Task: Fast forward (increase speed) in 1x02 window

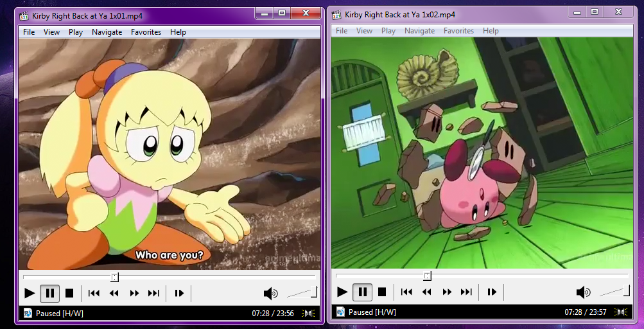Action: click(x=446, y=292)
